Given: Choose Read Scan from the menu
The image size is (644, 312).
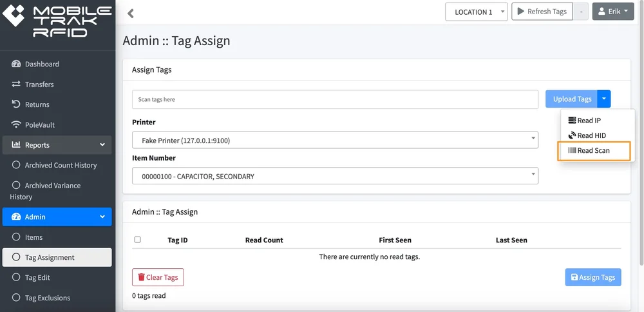Looking at the screenshot, I should click(594, 150).
